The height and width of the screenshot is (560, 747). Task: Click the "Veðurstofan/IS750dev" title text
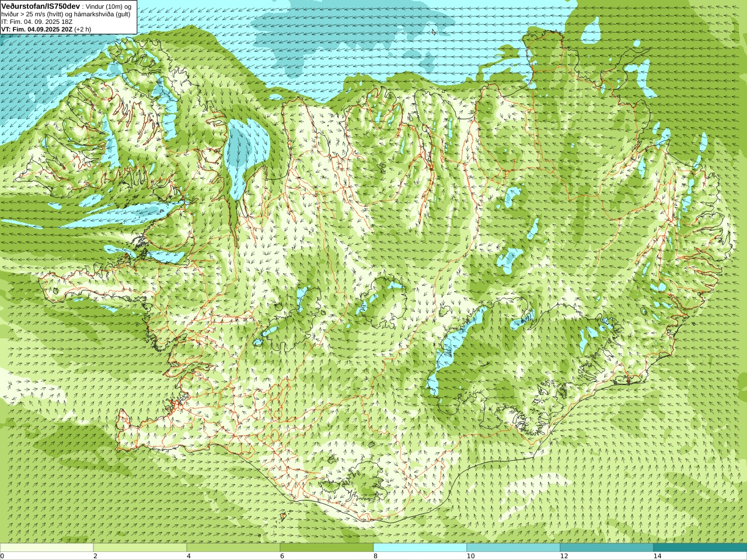point(41,6)
